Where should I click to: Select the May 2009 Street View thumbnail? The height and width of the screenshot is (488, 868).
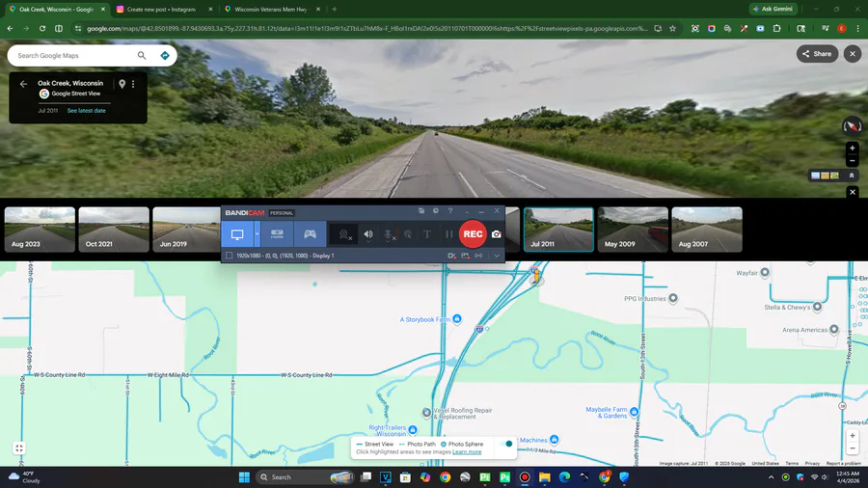pyautogui.click(x=633, y=230)
